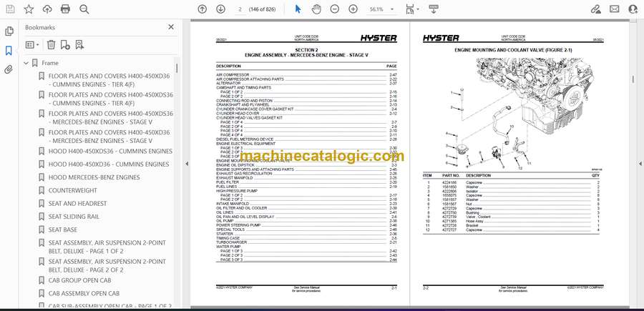The image size is (644, 311).
Task: Choose the selection arrow tool
Action: 298,9
